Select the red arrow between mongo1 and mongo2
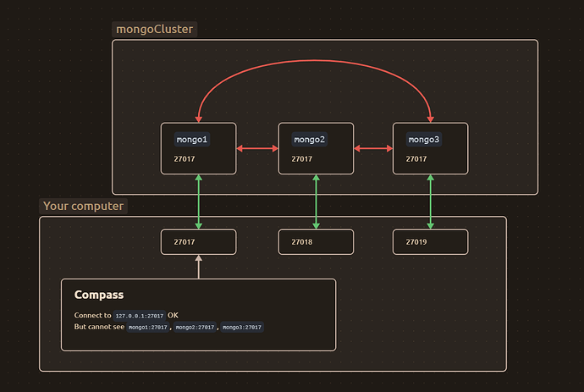The width and height of the screenshot is (584, 392). [x=257, y=149]
